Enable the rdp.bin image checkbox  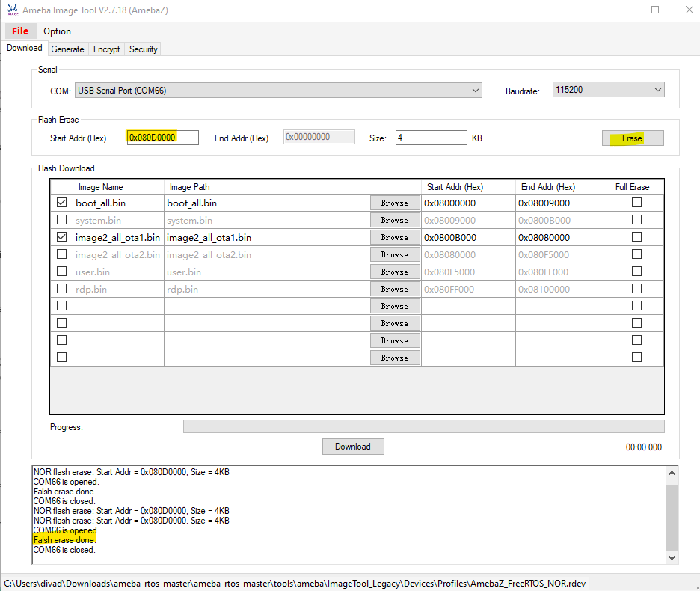[61, 289]
